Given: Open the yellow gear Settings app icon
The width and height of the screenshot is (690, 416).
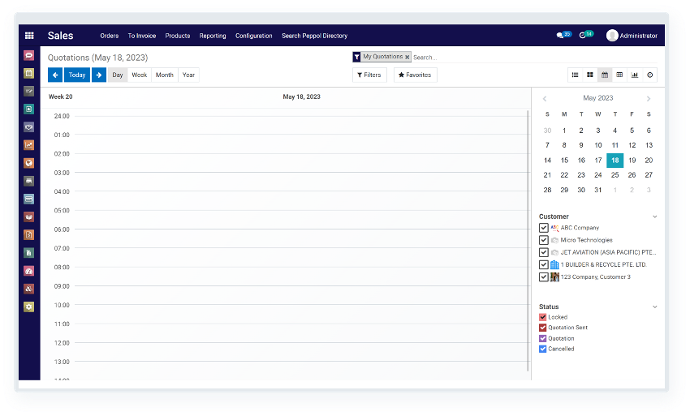Looking at the screenshot, I should pyautogui.click(x=29, y=307).
